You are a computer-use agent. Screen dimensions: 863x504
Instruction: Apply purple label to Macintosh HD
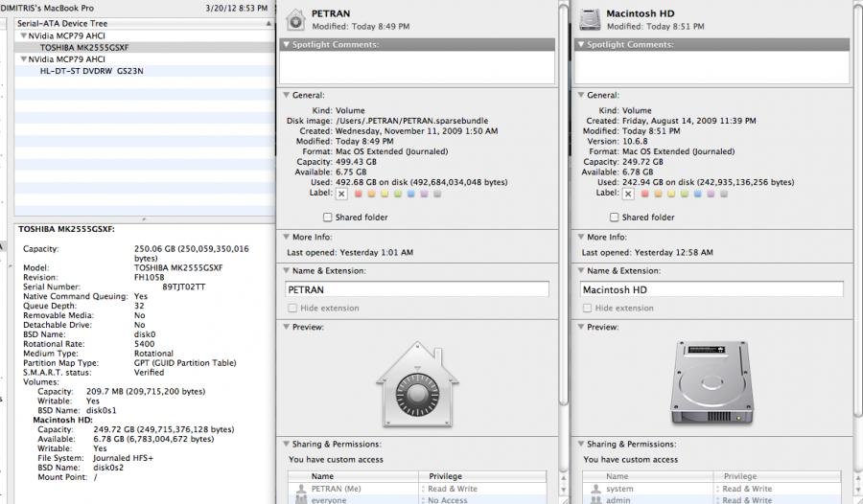(x=711, y=194)
